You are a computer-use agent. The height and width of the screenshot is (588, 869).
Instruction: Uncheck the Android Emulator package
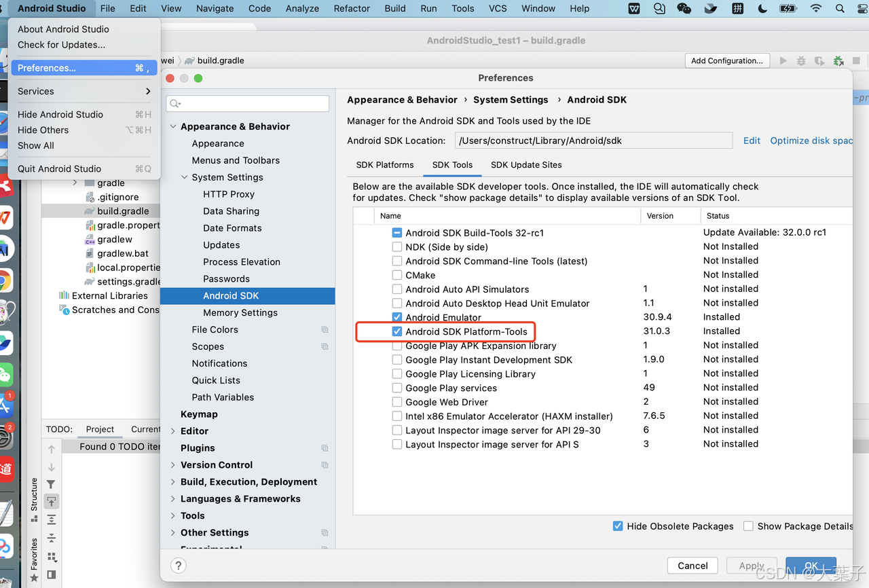coord(397,317)
